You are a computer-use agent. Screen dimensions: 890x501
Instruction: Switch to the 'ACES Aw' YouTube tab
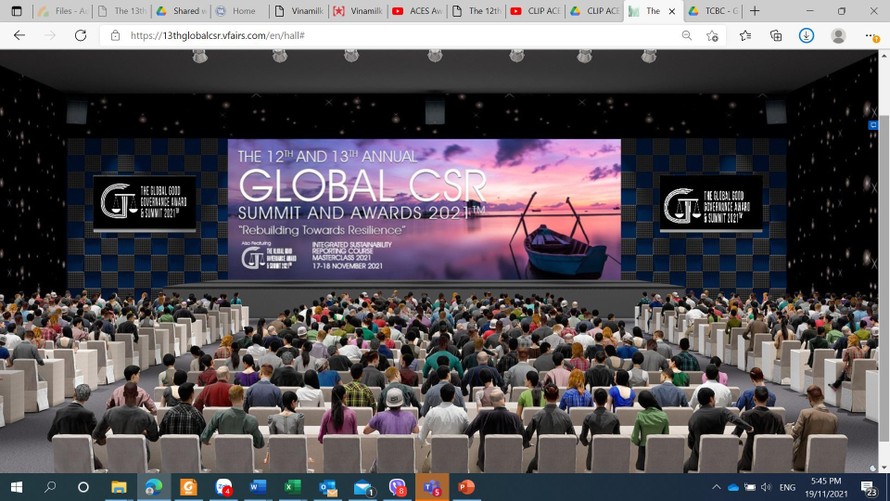[x=418, y=11]
